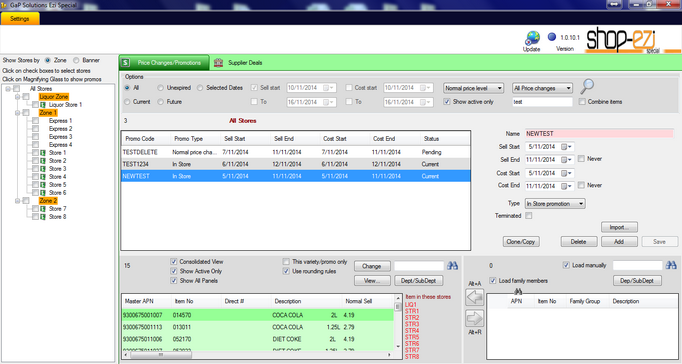The width and height of the screenshot is (682, 364).
Task: Select the TESTDELETE promo row
Action: (296, 152)
